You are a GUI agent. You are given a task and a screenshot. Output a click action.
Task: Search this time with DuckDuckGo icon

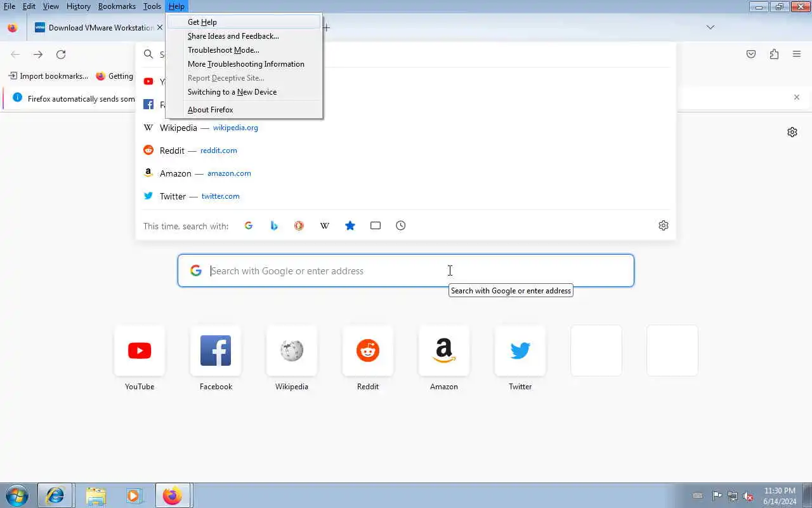[x=299, y=225]
